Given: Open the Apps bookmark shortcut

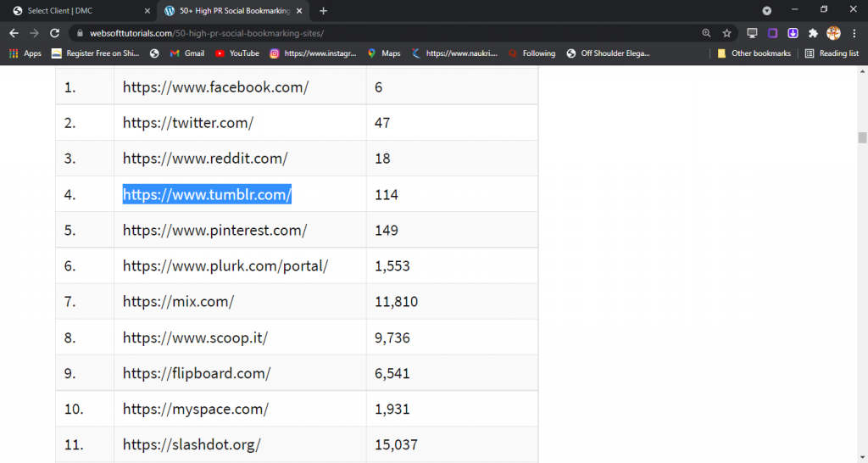Looking at the screenshot, I should pos(25,53).
